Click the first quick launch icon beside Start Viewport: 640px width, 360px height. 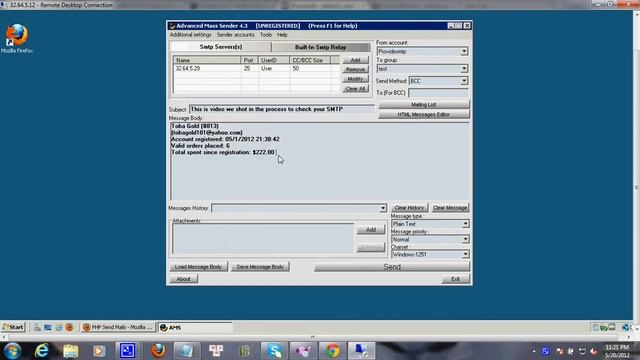pos(37,327)
